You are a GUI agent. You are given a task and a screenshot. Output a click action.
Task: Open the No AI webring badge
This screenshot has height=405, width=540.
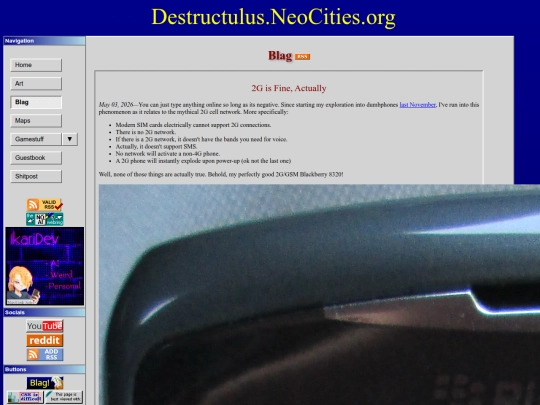click(45, 219)
